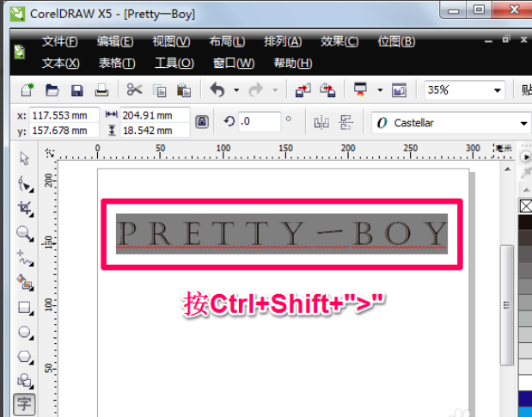Image resolution: width=532 pixels, height=417 pixels.
Task: Expand the application launcher dropdown arrow
Action: pos(380,90)
